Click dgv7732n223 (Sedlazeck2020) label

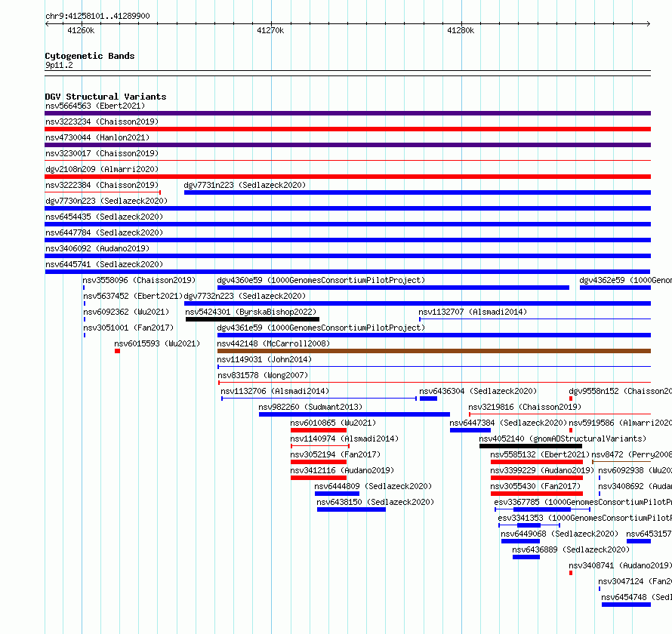tap(245, 296)
